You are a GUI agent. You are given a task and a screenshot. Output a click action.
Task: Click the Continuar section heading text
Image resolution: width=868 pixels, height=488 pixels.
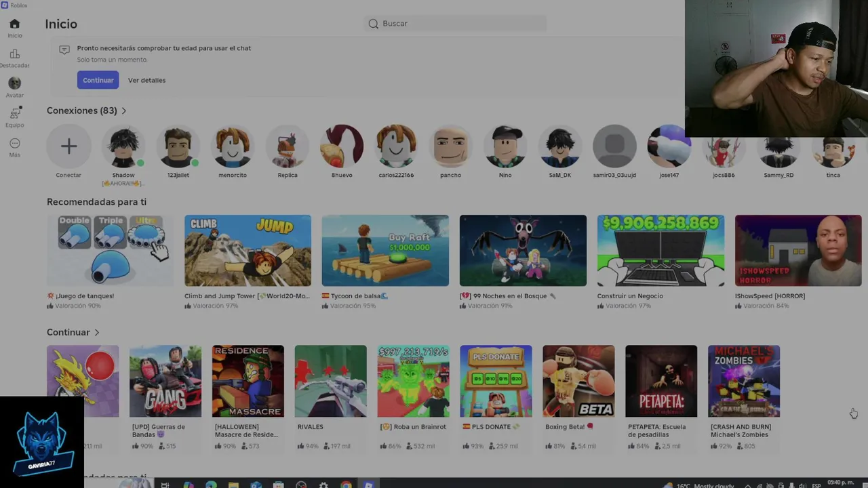(68, 332)
